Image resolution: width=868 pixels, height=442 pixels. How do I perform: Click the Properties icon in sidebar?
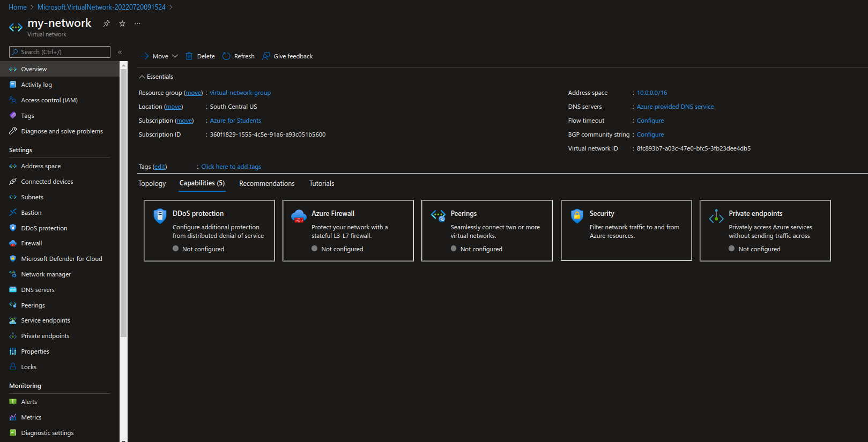(x=13, y=351)
